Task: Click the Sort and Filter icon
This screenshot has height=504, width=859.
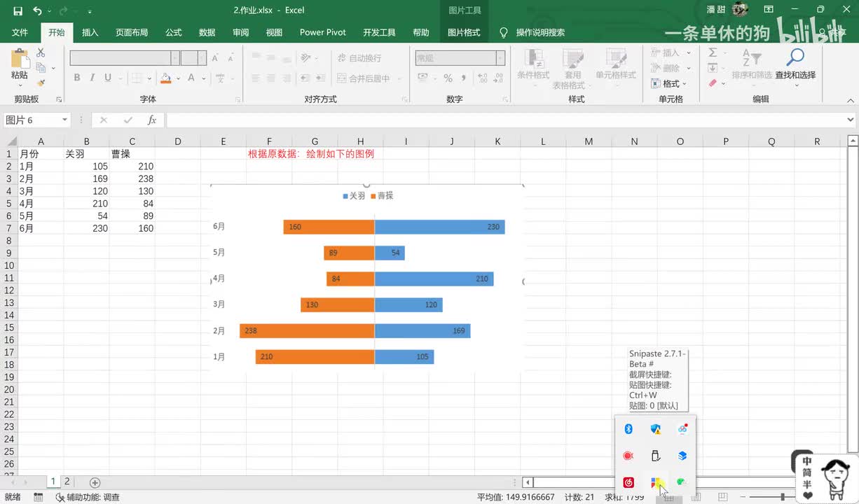Action: pyautogui.click(x=751, y=58)
